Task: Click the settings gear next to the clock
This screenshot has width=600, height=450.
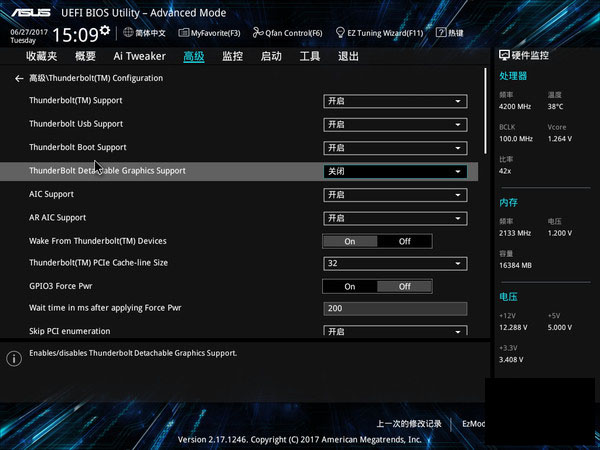Action: pos(105,30)
